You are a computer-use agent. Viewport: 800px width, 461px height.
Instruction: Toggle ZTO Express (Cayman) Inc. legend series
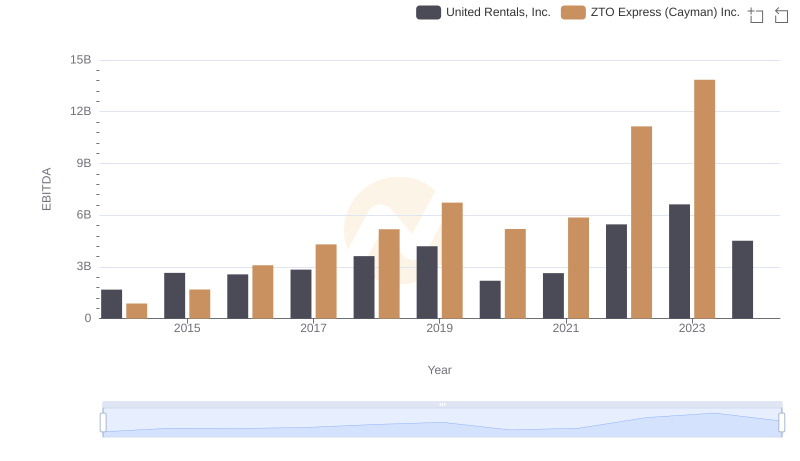(x=650, y=12)
